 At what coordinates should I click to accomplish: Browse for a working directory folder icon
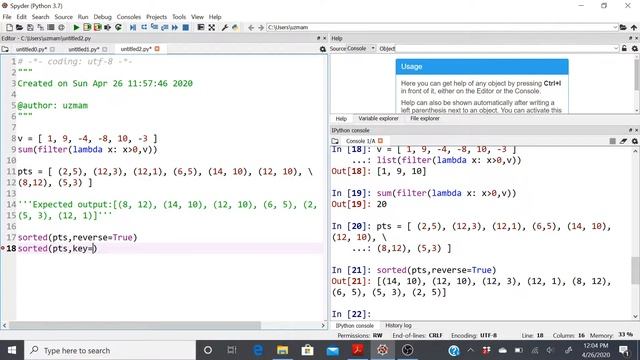point(623,27)
